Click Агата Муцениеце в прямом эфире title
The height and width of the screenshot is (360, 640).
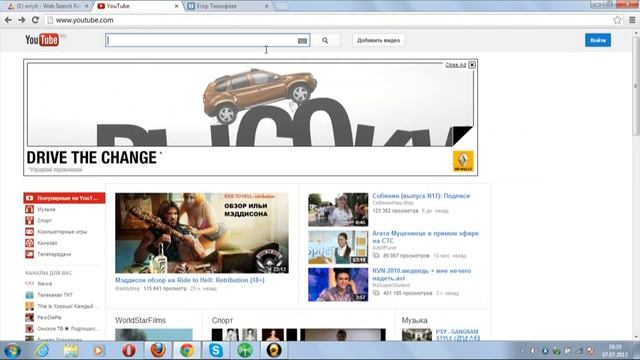pyautogui.click(x=425, y=237)
